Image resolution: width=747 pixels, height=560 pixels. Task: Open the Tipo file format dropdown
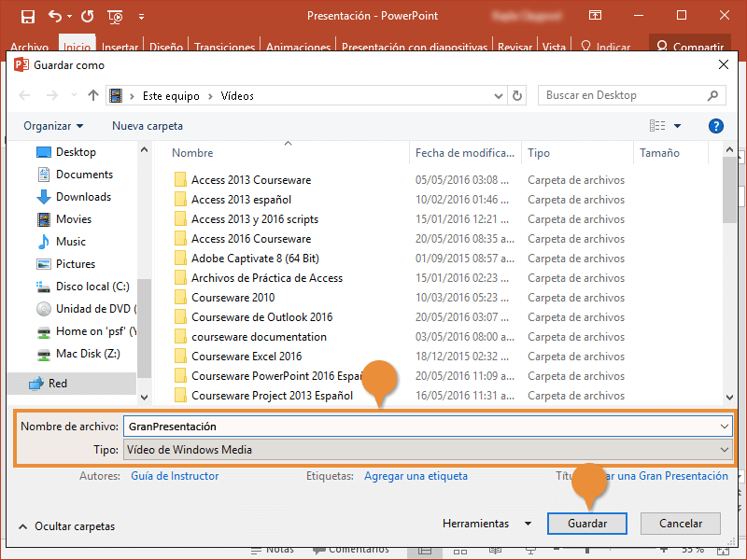pos(428,450)
